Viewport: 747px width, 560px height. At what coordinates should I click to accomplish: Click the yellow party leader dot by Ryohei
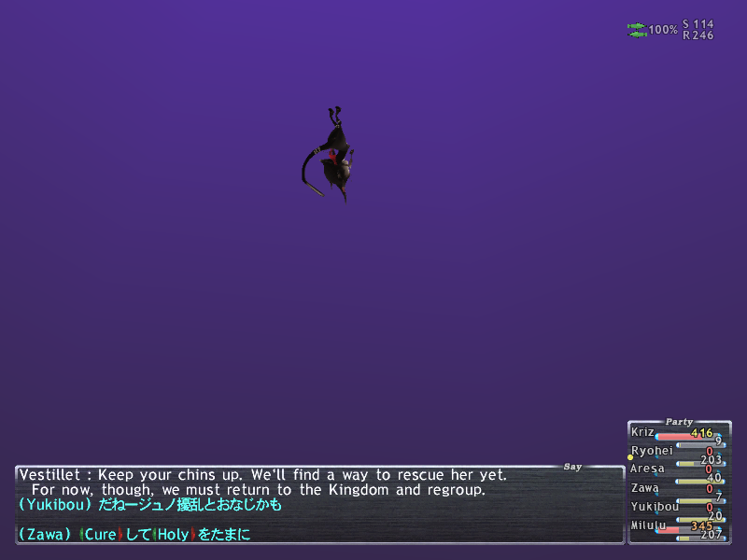click(x=630, y=457)
